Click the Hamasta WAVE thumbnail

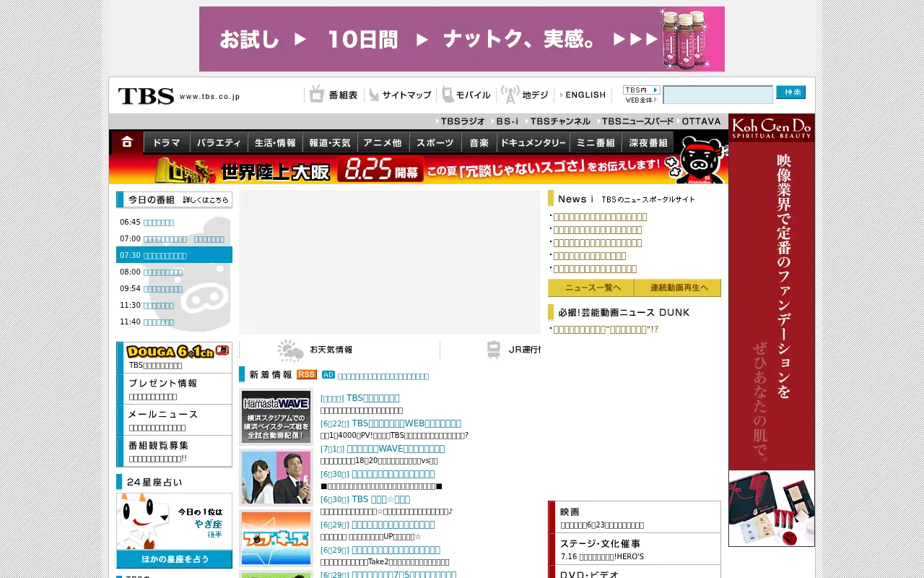coord(276,417)
